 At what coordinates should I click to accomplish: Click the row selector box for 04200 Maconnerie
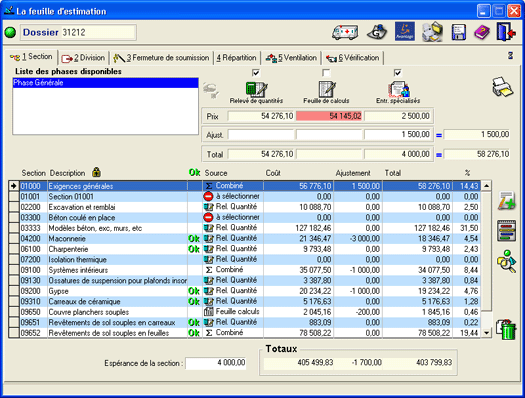14,239
